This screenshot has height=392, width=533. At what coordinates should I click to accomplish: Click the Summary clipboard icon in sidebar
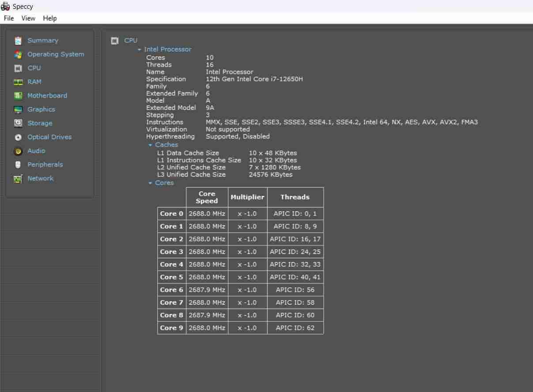[18, 41]
